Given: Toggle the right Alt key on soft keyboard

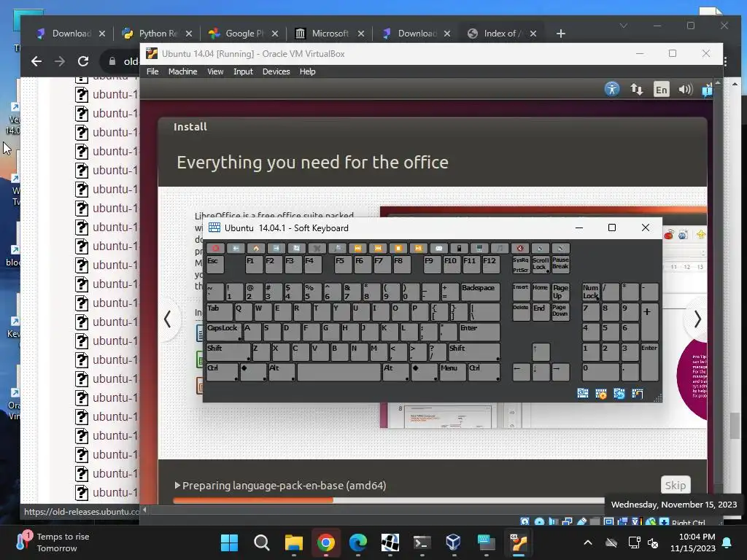Looking at the screenshot, I should (396, 372).
